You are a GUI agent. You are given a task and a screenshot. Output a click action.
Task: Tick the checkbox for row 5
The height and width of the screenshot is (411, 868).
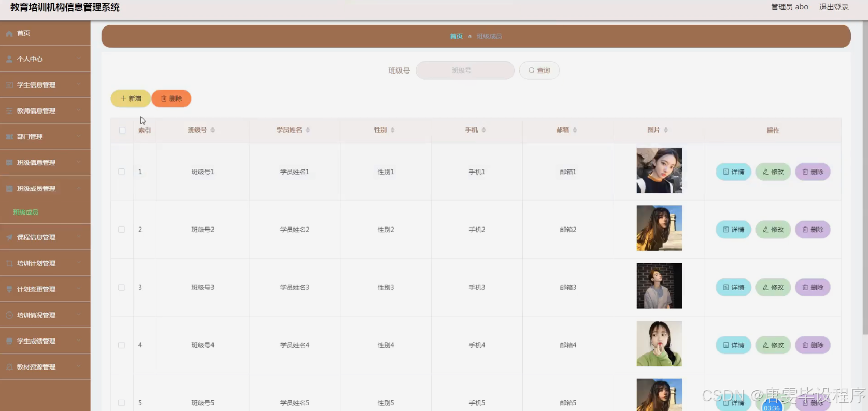pos(122,403)
